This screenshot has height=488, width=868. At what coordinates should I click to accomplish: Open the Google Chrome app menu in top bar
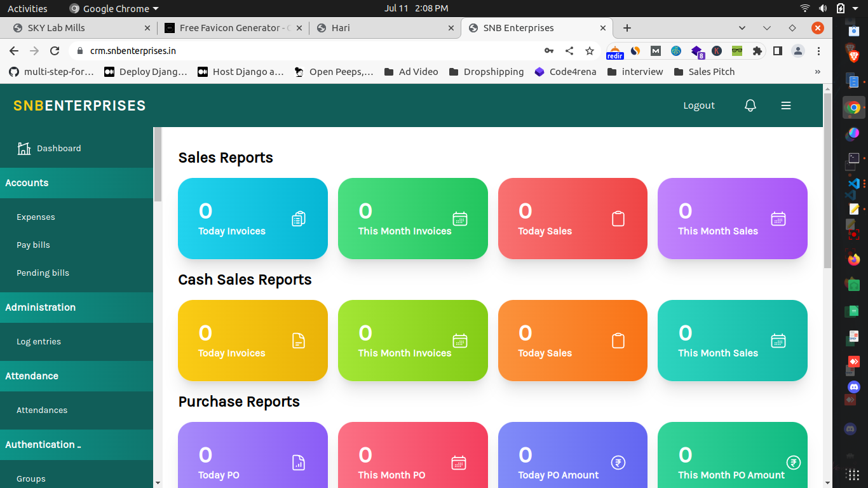point(114,8)
